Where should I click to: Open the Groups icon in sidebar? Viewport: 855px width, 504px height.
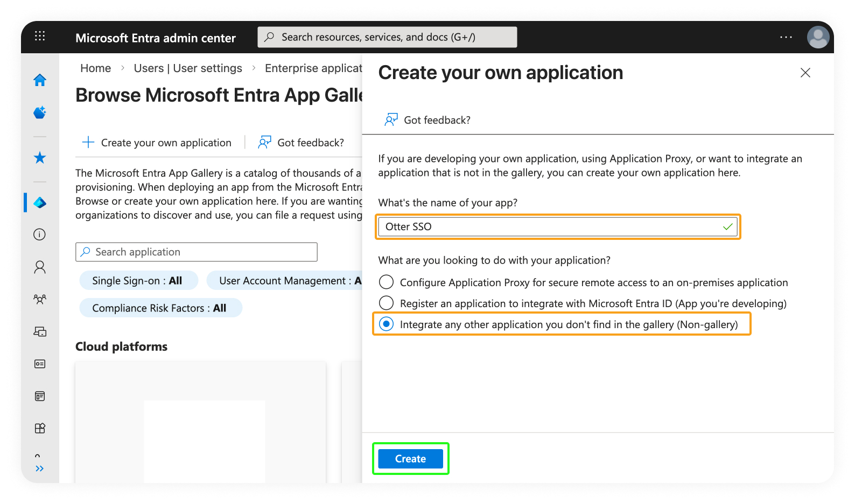[40, 299]
